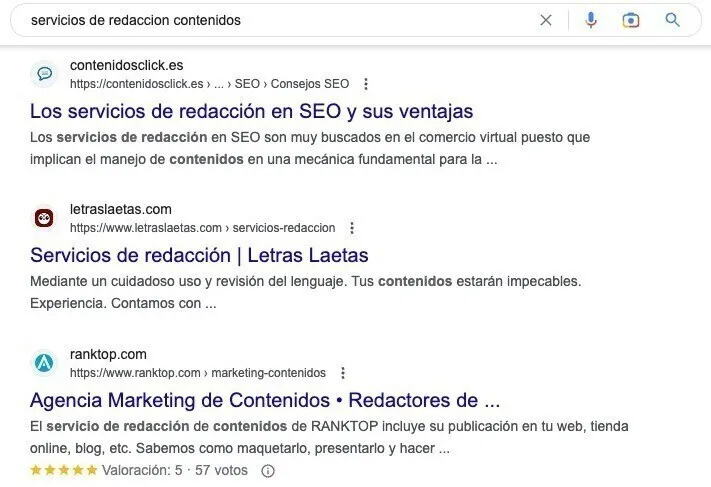Image resolution: width=711 pixels, height=487 pixels.
Task: Open image search with the camera icon
Action: (631, 20)
